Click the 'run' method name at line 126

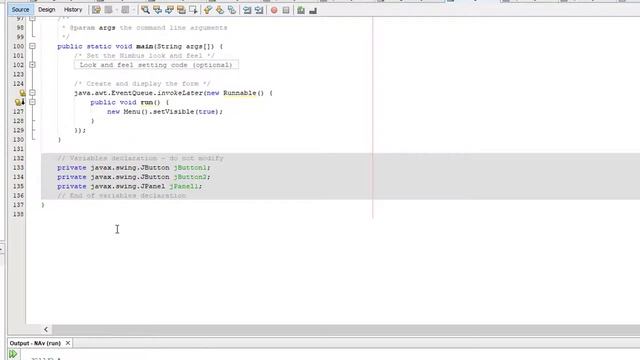pos(147,102)
